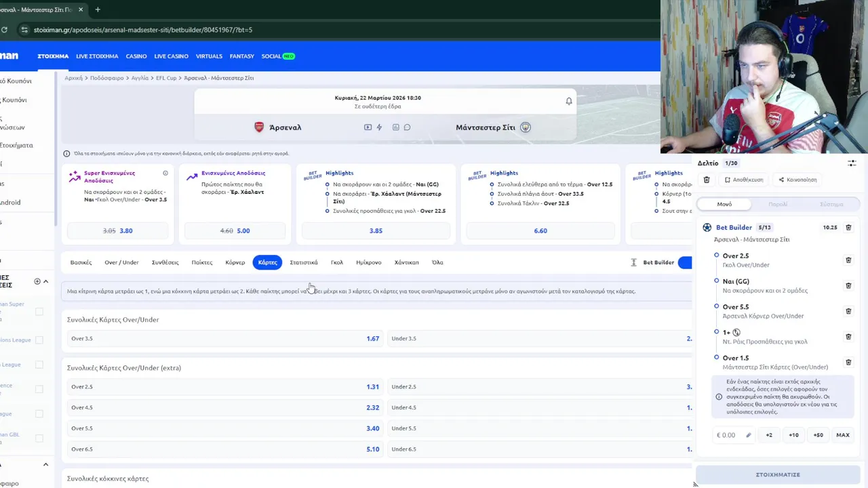Remove the 1+ shots selection

click(x=848, y=337)
